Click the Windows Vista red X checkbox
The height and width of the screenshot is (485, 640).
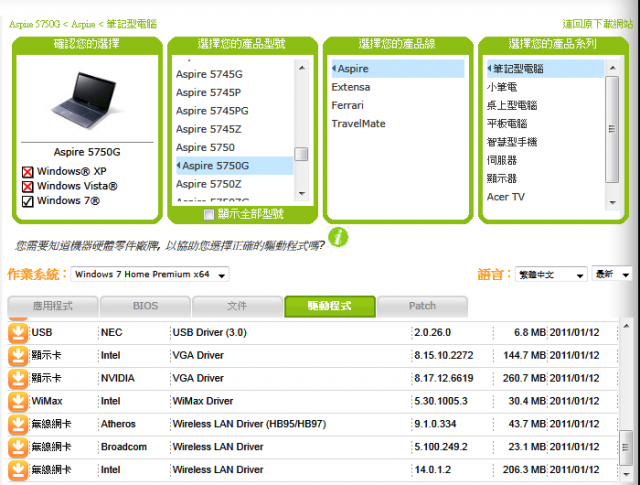pyautogui.click(x=27, y=187)
